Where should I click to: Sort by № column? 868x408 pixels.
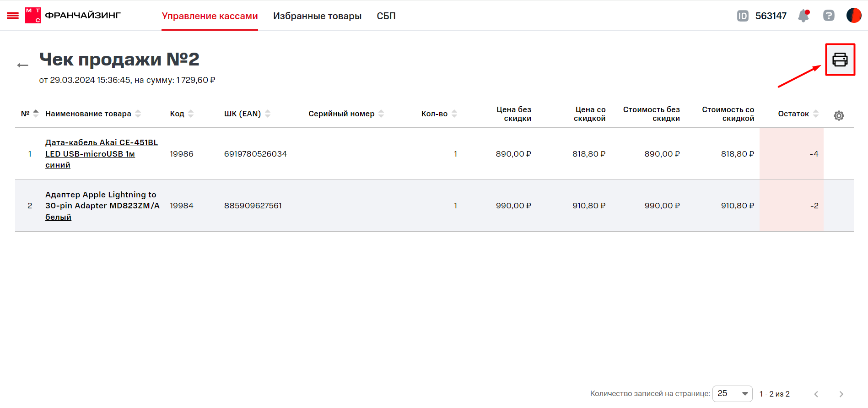(x=30, y=114)
